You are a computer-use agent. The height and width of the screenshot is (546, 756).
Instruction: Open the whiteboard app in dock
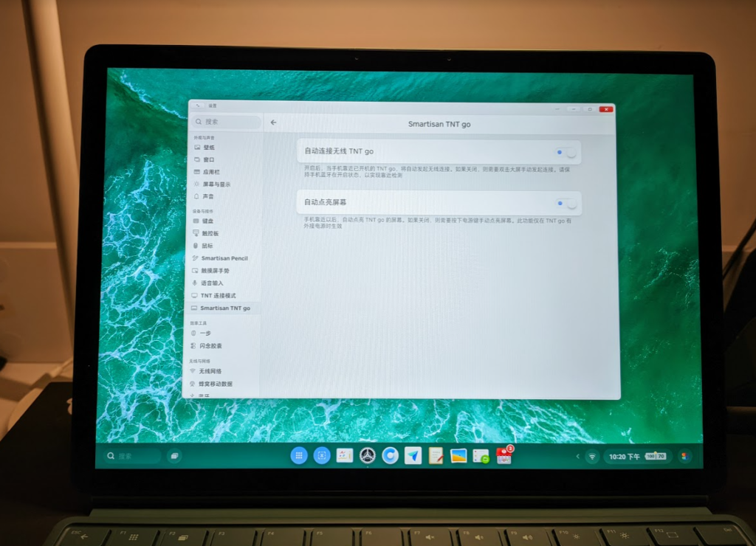point(344,455)
